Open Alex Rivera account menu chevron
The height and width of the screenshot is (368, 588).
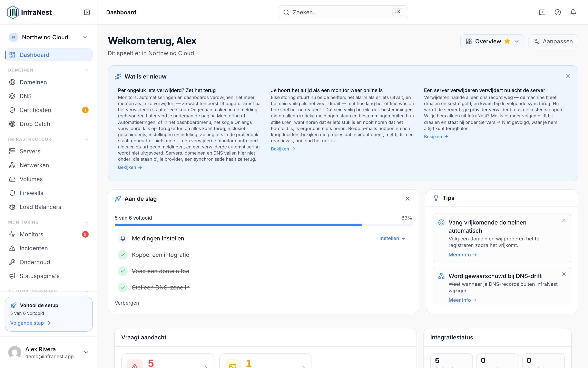86,352
